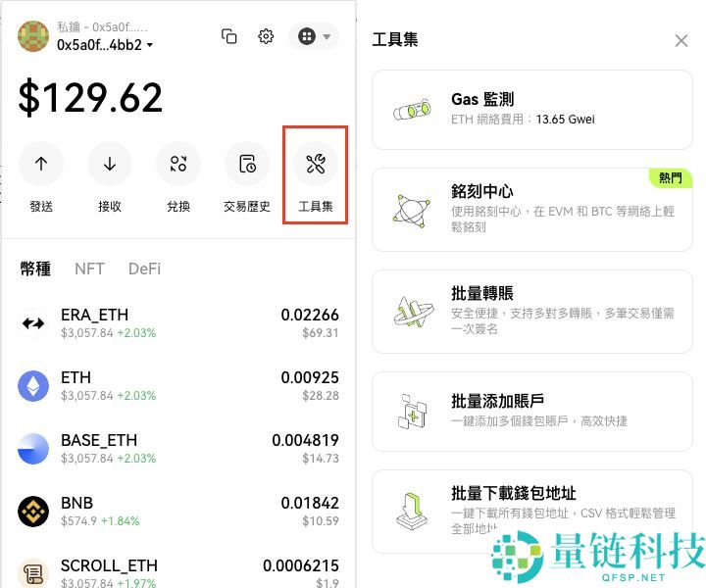Close the 工具集 panel

click(x=681, y=40)
